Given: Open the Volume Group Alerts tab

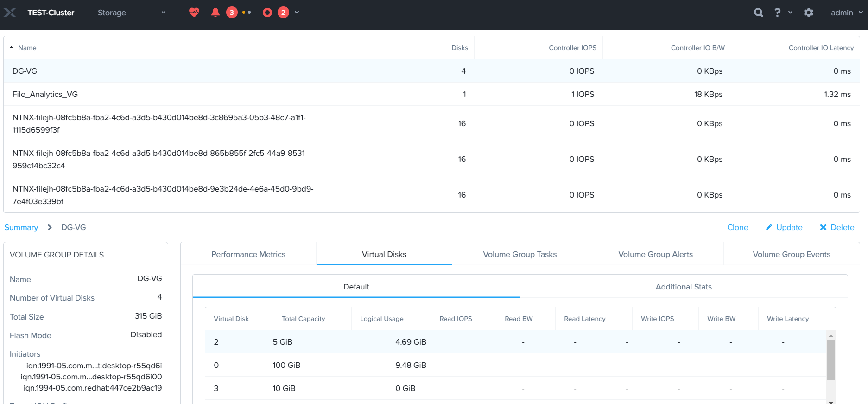Looking at the screenshot, I should click(656, 254).
